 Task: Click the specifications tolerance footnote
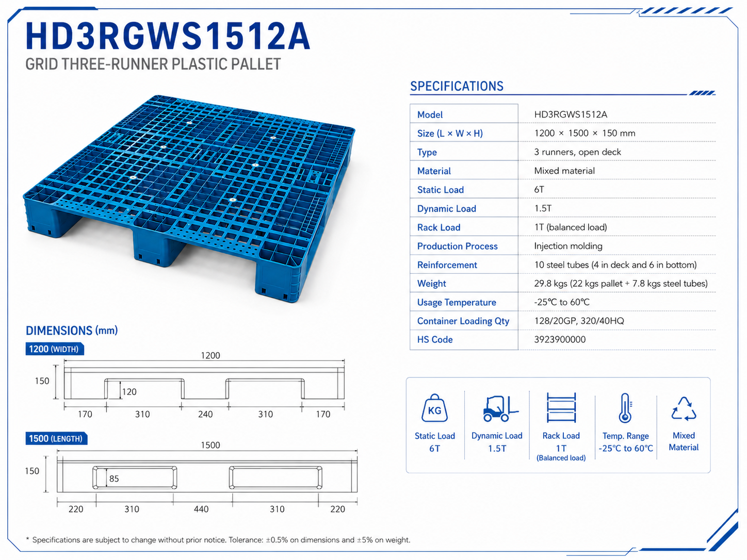pos(218,540)
